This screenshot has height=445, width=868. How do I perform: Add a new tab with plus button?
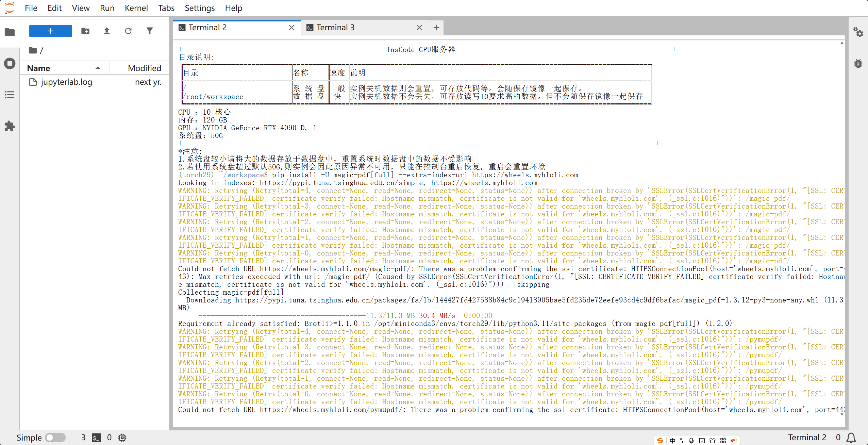click(436, 28)
